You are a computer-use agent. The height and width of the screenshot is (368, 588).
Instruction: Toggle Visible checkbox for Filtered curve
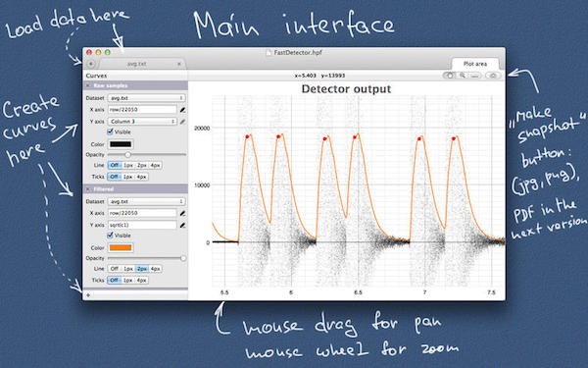pyautogui.click(x=110, y=236)
